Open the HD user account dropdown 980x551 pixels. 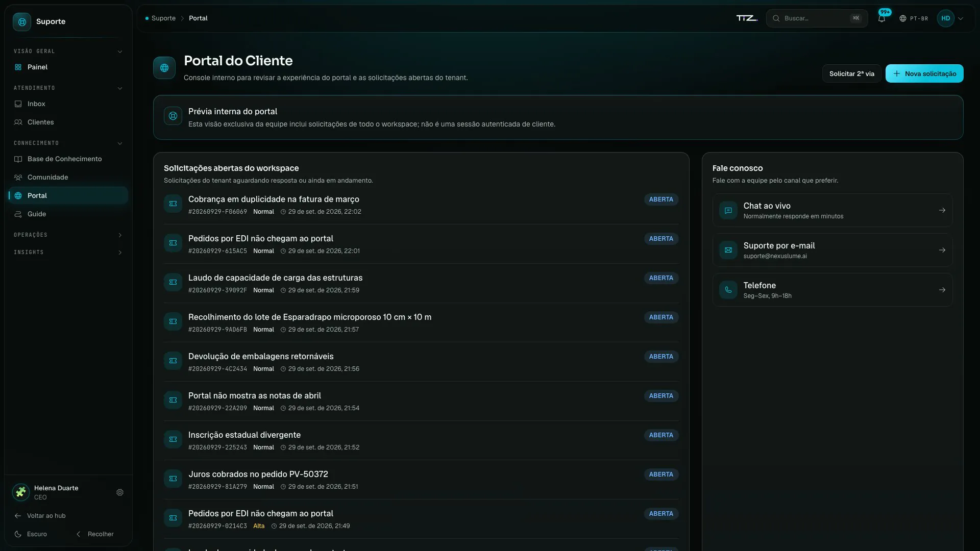[951, 18]
